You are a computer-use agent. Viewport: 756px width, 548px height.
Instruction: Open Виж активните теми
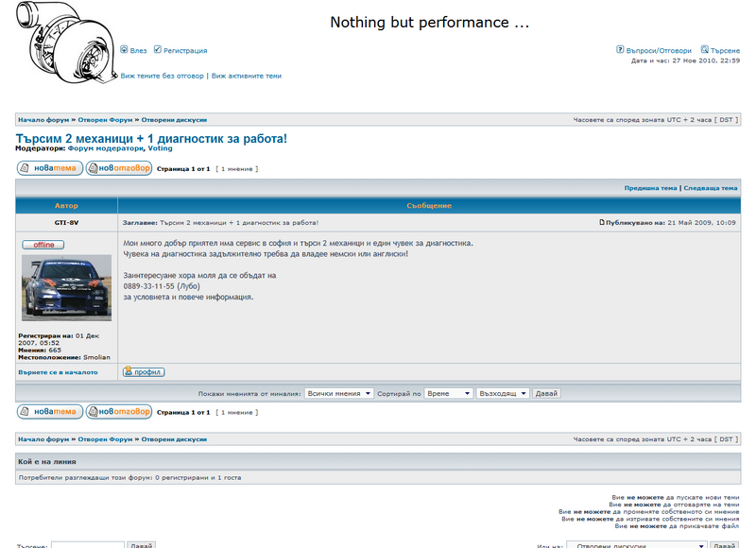click(x=247, y=76)
